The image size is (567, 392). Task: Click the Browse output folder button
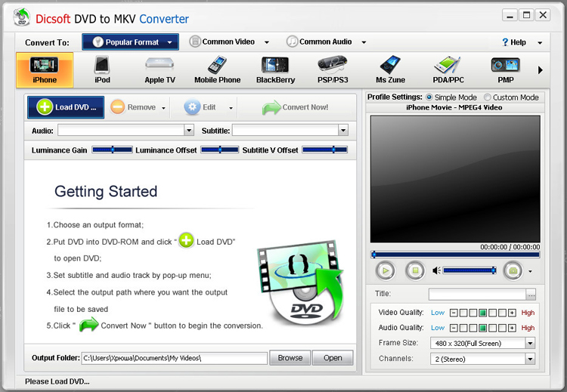click(x=290, y=358)
